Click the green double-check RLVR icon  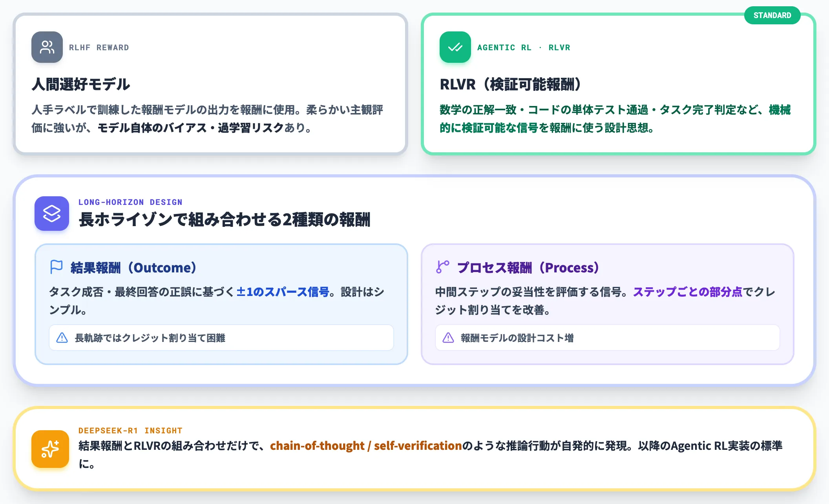(x=455, y=47)
